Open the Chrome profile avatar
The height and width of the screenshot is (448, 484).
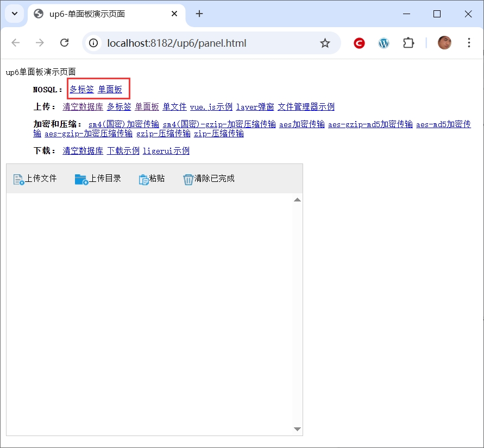[444, 43]
